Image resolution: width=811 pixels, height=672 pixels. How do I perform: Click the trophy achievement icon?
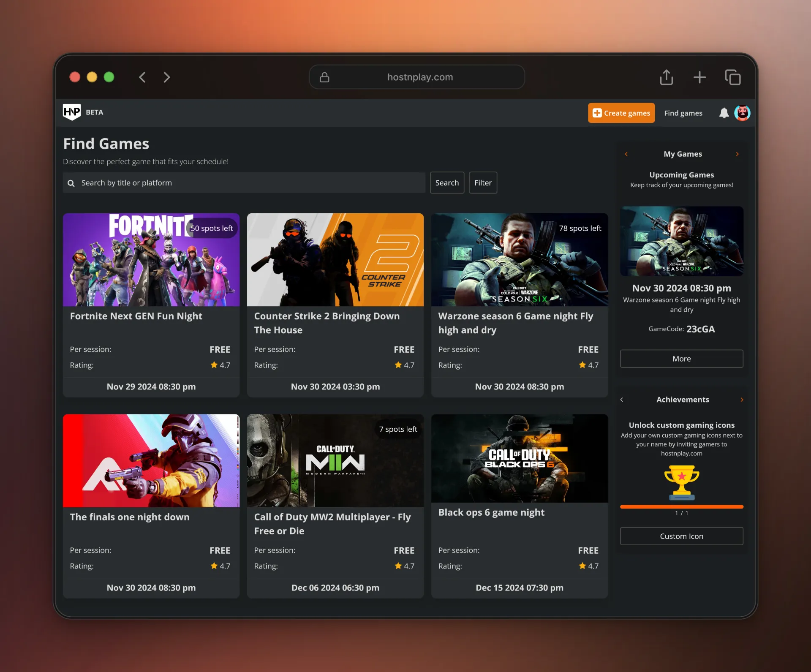click(x=682, y=482)
